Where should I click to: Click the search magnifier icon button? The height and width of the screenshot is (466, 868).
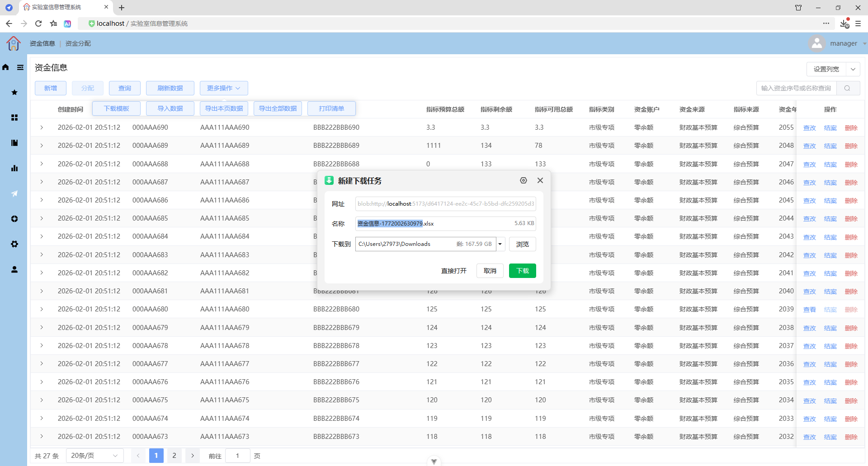click(848, 88)
